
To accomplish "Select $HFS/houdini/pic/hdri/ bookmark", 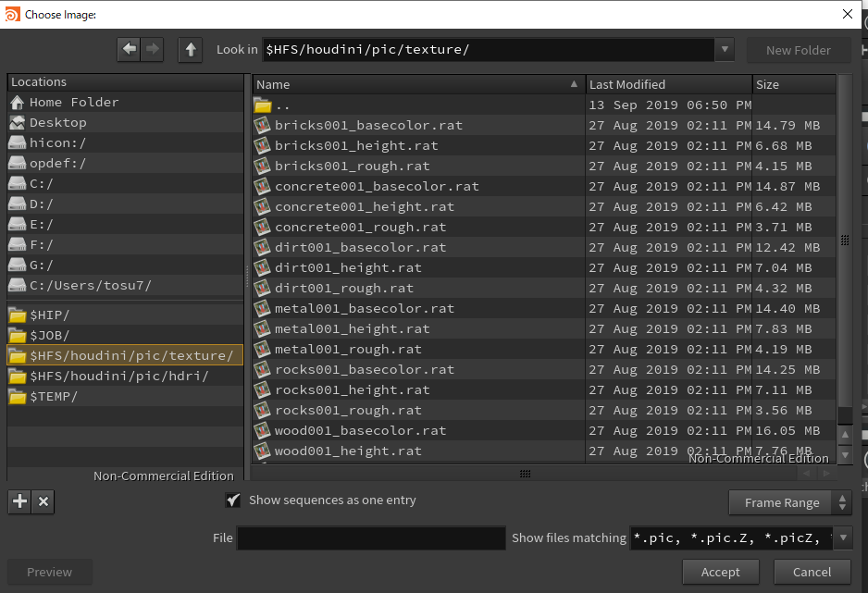I will [x=119, y=376].
